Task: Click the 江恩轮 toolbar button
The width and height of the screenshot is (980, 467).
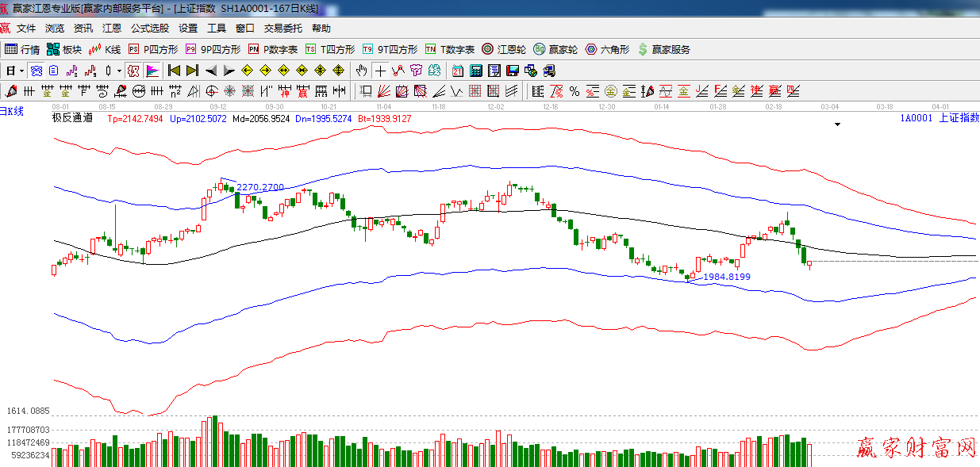Action: tap(505, 49)
